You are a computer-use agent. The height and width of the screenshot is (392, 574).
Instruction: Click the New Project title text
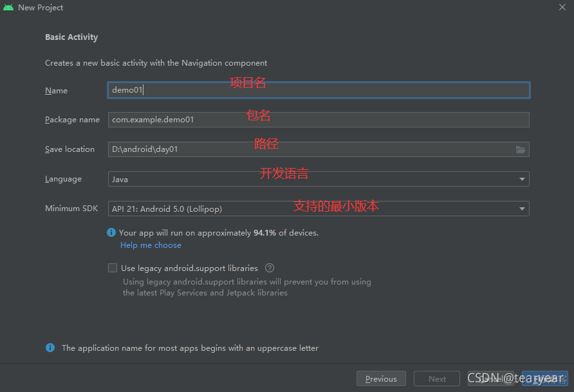41,7
